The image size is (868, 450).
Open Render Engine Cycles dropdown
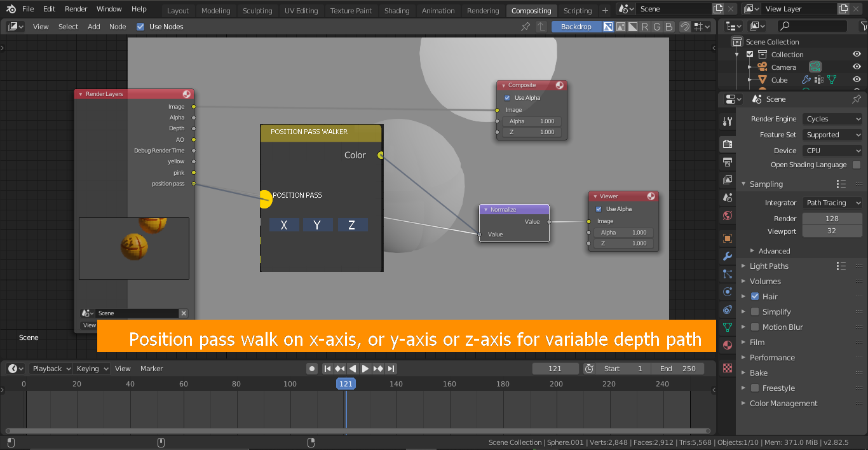[832, 119]
